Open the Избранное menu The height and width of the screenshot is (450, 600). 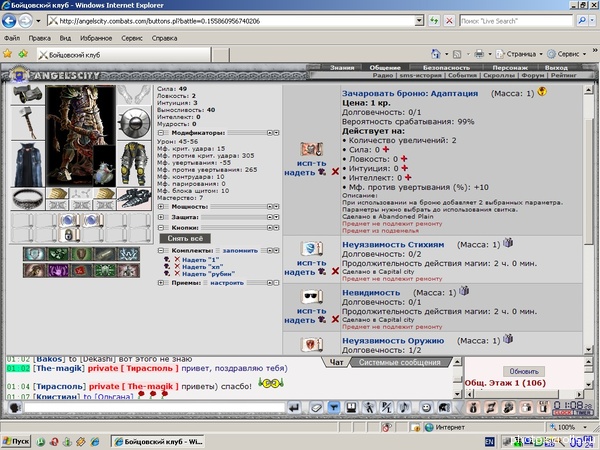click(96, 38)
